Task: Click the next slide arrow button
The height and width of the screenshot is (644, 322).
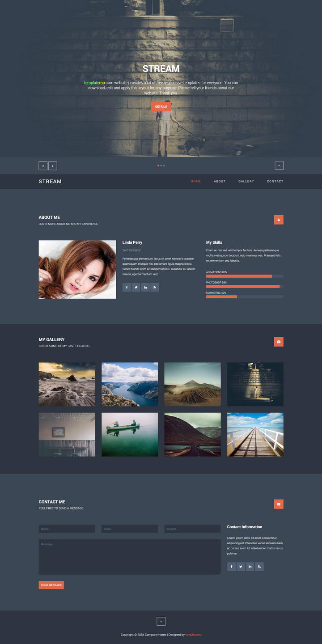Action: click(53, 166)
